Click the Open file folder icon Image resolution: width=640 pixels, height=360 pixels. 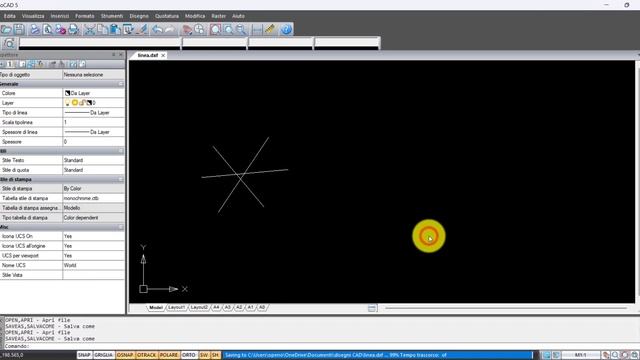tap(6, 29)
